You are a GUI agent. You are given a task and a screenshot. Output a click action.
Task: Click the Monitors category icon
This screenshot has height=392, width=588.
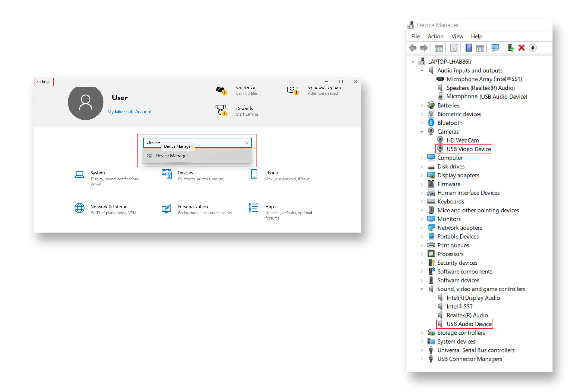click(x=431, y=219)
